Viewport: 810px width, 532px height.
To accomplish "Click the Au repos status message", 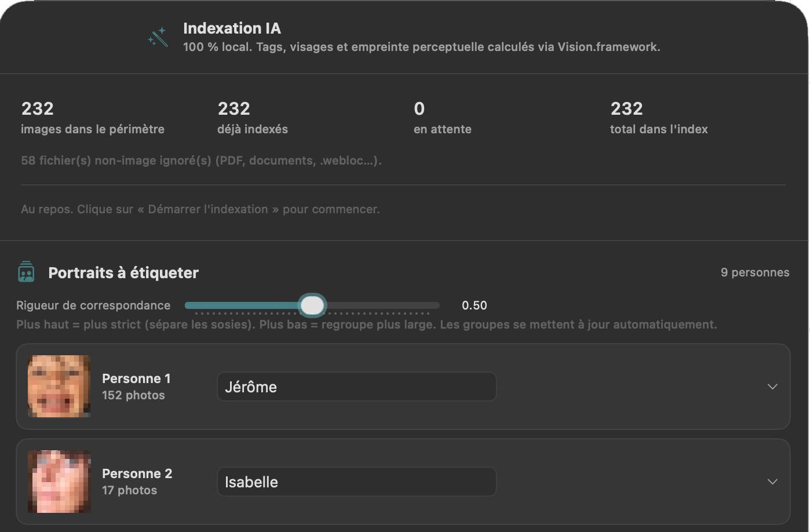I will 200,209.
